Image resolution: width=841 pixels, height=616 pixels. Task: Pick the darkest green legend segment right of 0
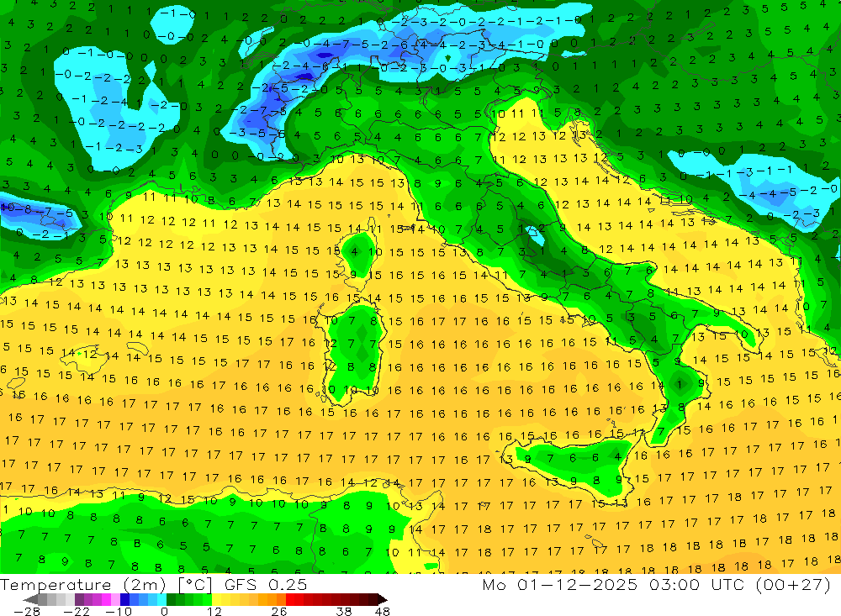171,599
